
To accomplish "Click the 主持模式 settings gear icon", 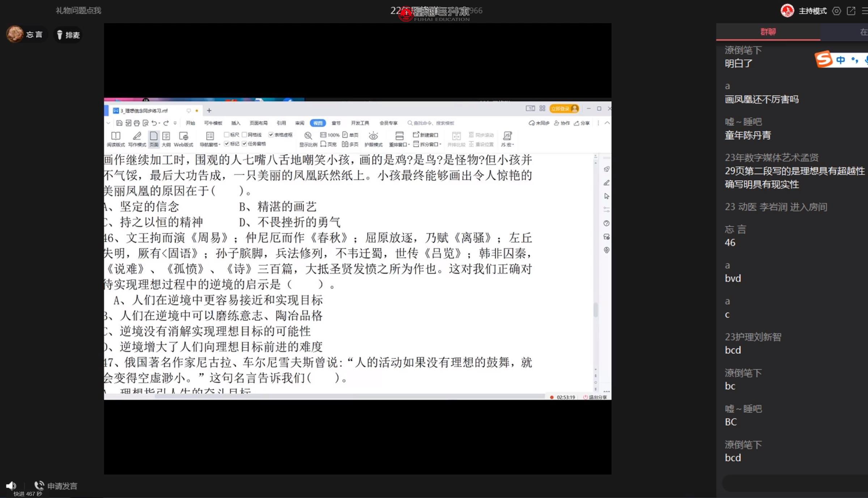I will point(836,11).
